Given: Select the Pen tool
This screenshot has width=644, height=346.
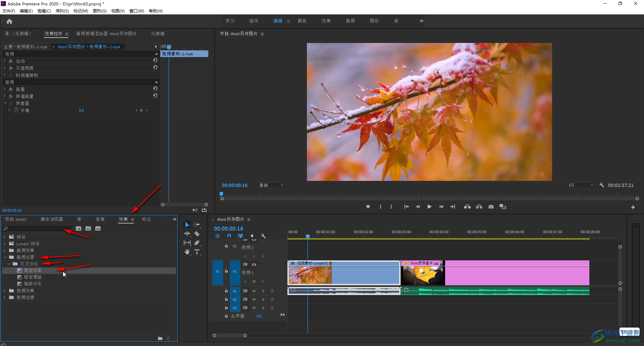Looking at the screenshot, I should (x=197, y=243).
